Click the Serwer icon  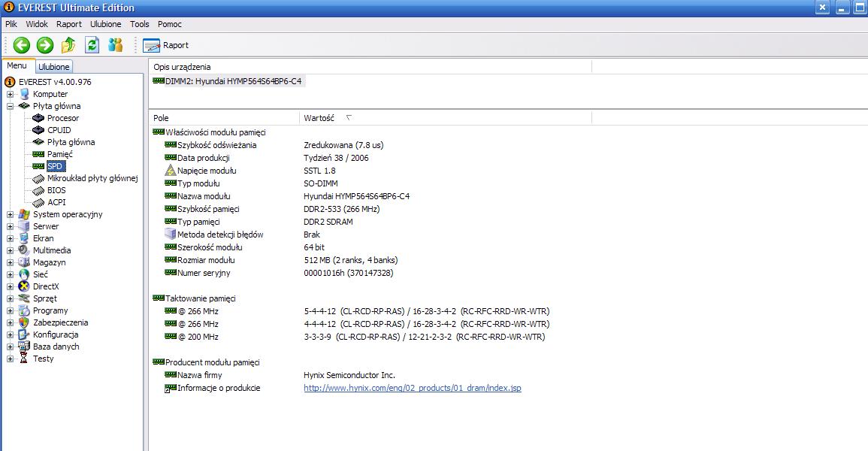[x=24, y=226]
